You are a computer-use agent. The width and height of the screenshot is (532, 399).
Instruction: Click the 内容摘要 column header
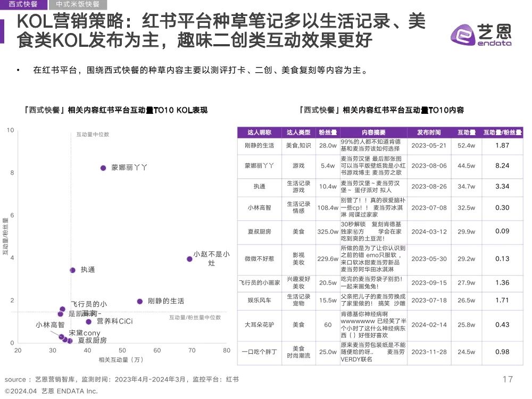[373, 132]
